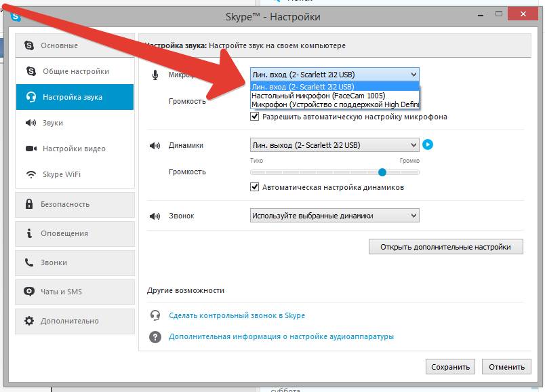Click the Отменить button
Screen dimensions: 545x392
tap(506, 367)
